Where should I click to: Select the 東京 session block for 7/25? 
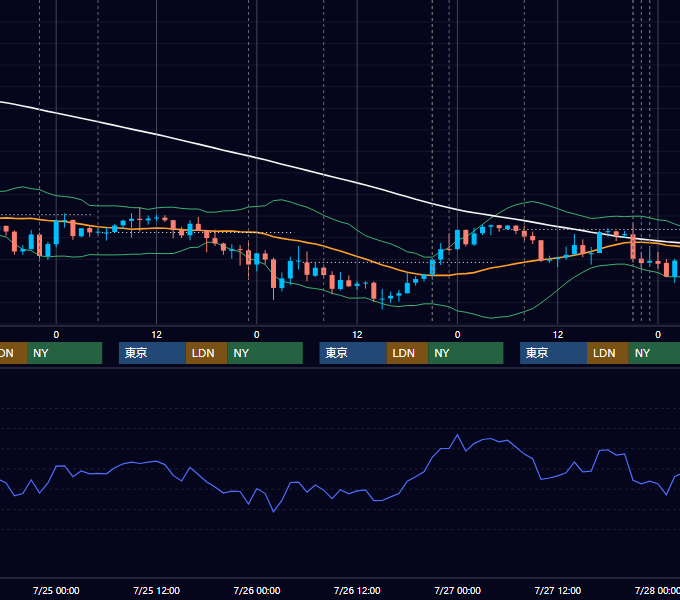[x=152, y=353]
